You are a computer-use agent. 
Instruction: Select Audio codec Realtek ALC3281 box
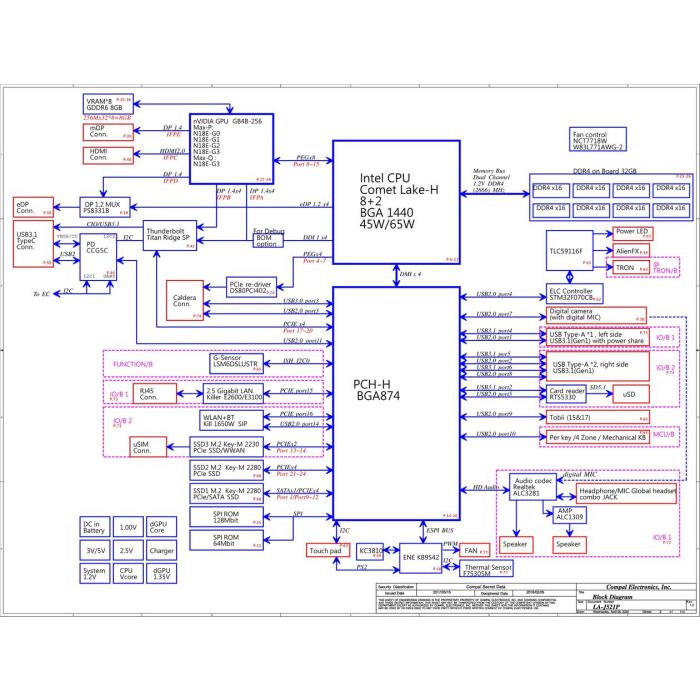(x=533, y=487)
